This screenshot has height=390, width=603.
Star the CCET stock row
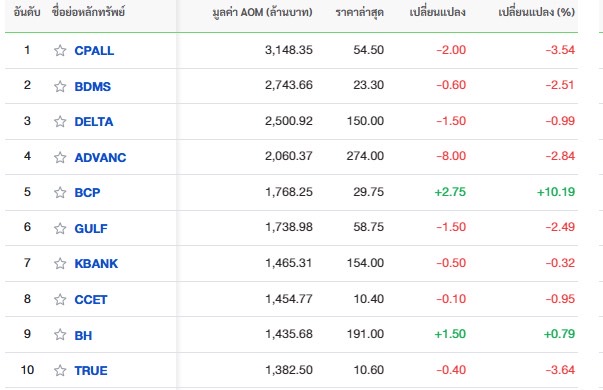click(x=60, y=299)
